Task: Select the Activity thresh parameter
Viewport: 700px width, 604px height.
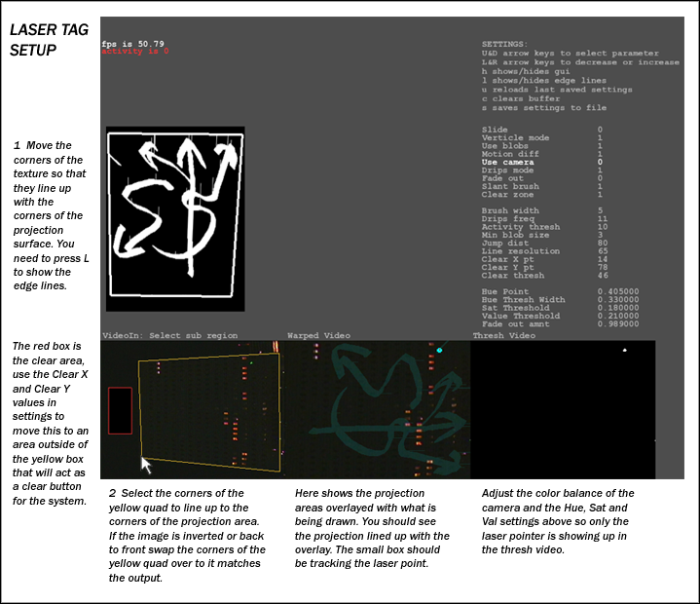Action: (544, 226)
